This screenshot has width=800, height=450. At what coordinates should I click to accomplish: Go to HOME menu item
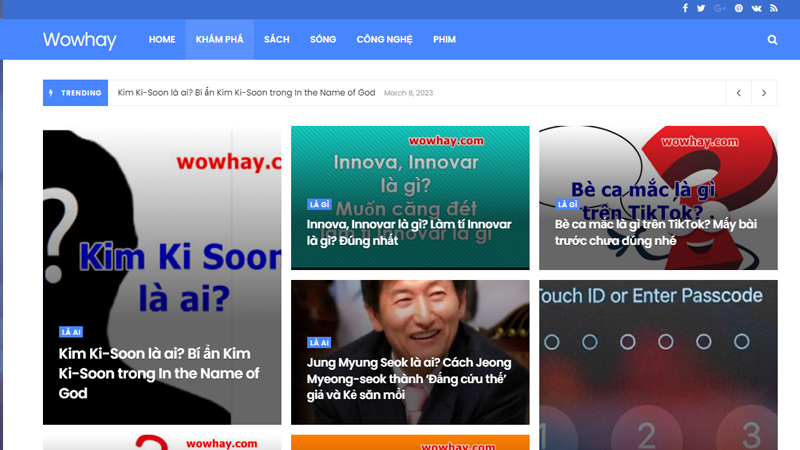(162, 40)
